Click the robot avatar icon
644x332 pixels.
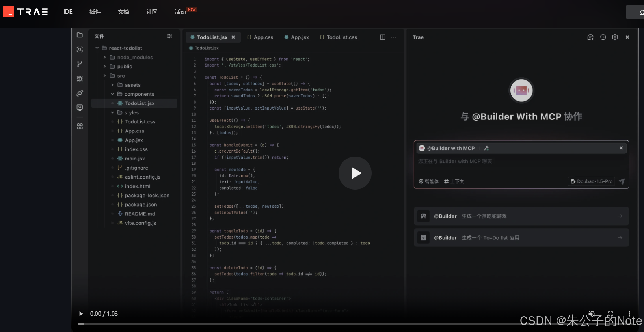pos(521,90)
